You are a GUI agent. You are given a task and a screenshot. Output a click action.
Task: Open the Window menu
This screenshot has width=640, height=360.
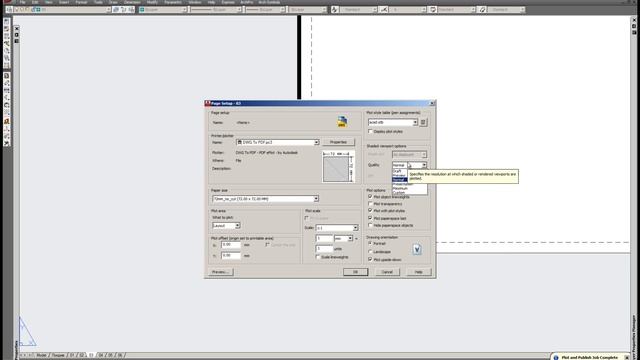(x=195, y=2)
